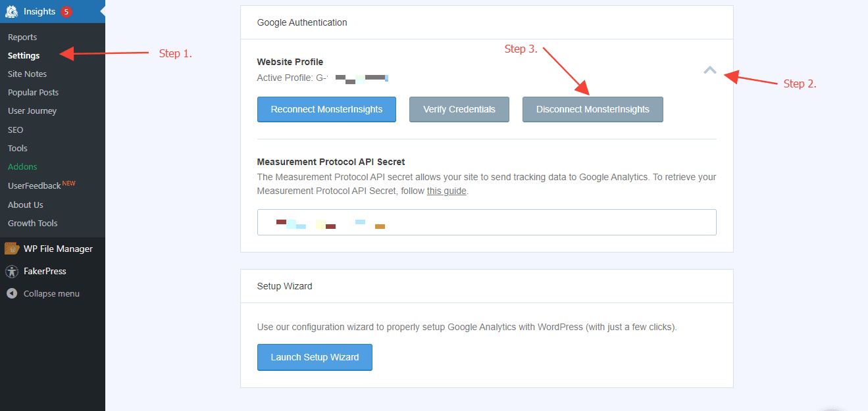868x411 pixels.
Task: Click Reconnect MonsterInsights button
Action: 326,109
